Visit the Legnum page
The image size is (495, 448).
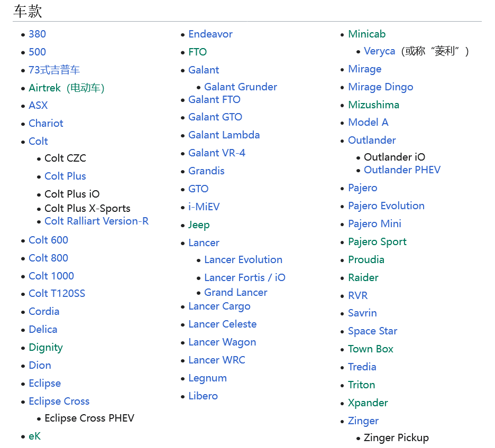click(208, 379)
